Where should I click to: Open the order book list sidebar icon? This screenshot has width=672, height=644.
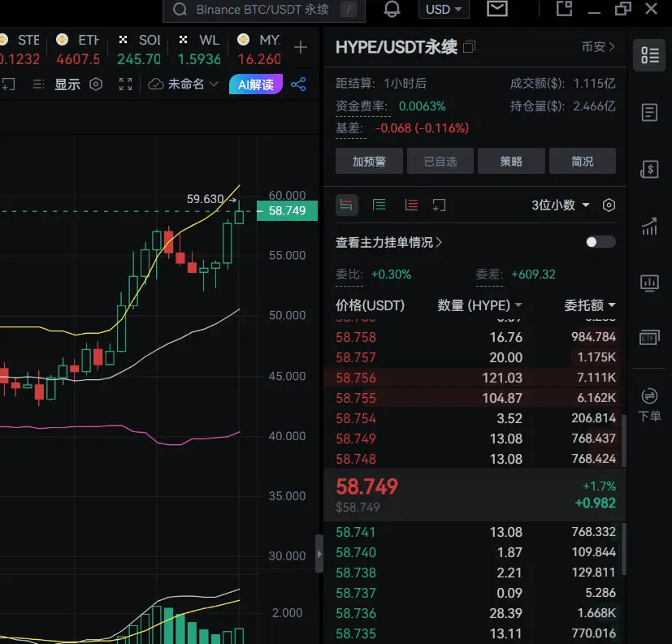click(650, 54)
